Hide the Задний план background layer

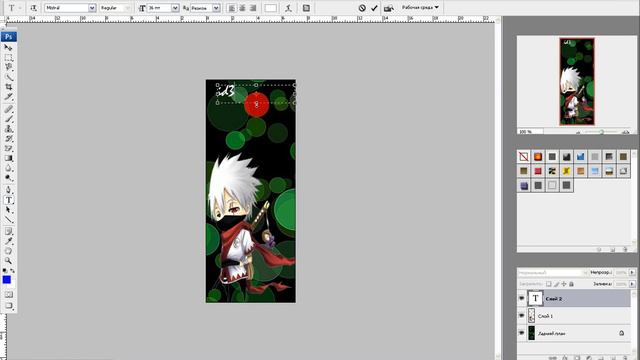point(521,333)
